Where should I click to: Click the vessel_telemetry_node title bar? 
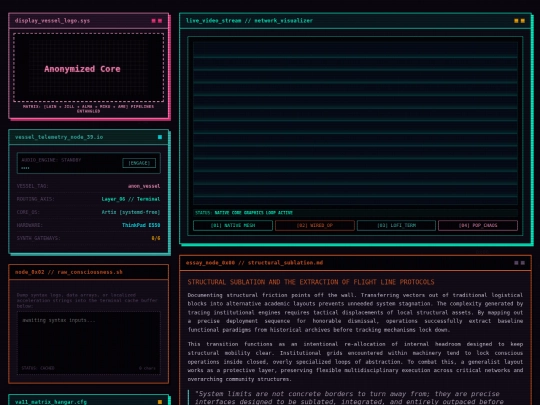coord(89,137)
